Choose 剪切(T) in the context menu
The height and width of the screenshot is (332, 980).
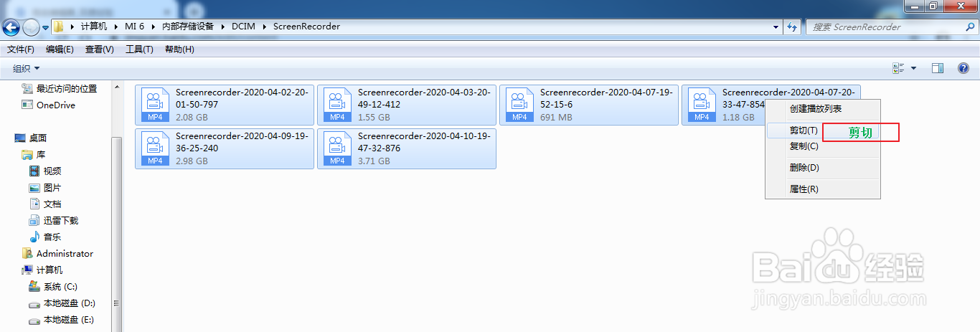(823, 131)
